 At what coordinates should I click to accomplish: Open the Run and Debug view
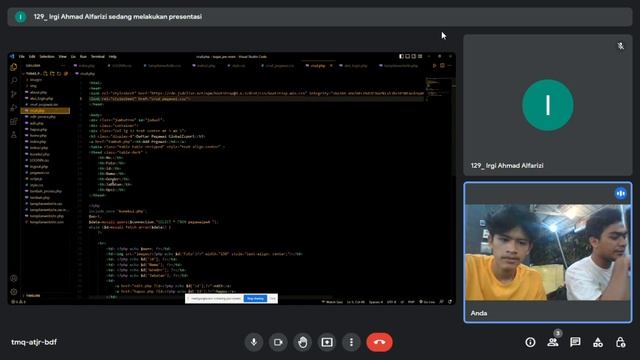(x=13, y=108)
